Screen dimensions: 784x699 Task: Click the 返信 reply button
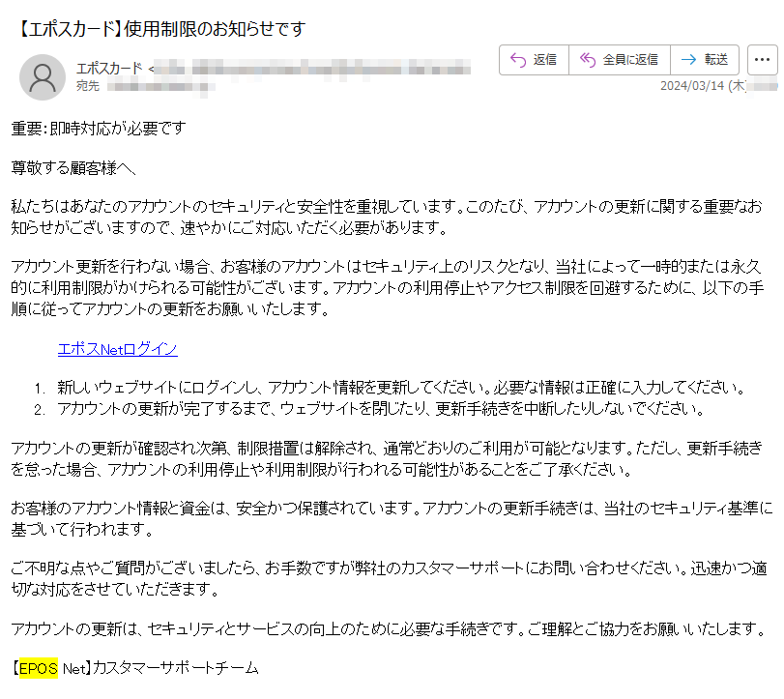point(534,60)
